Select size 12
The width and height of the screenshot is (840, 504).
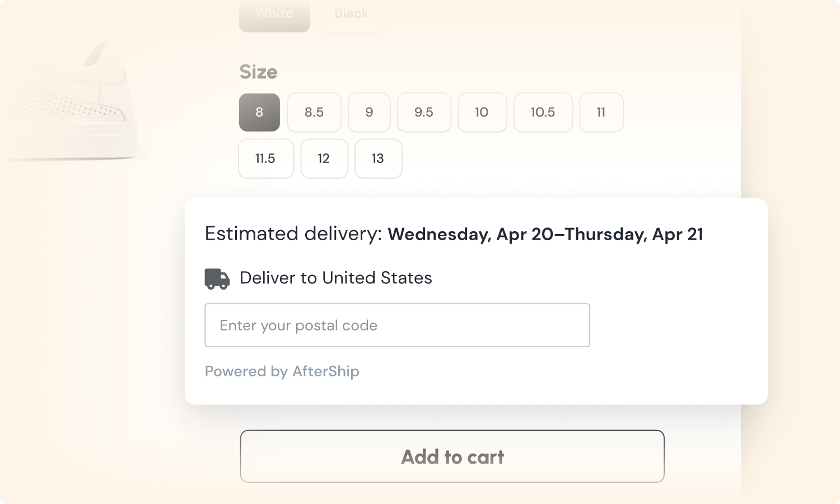324,158
